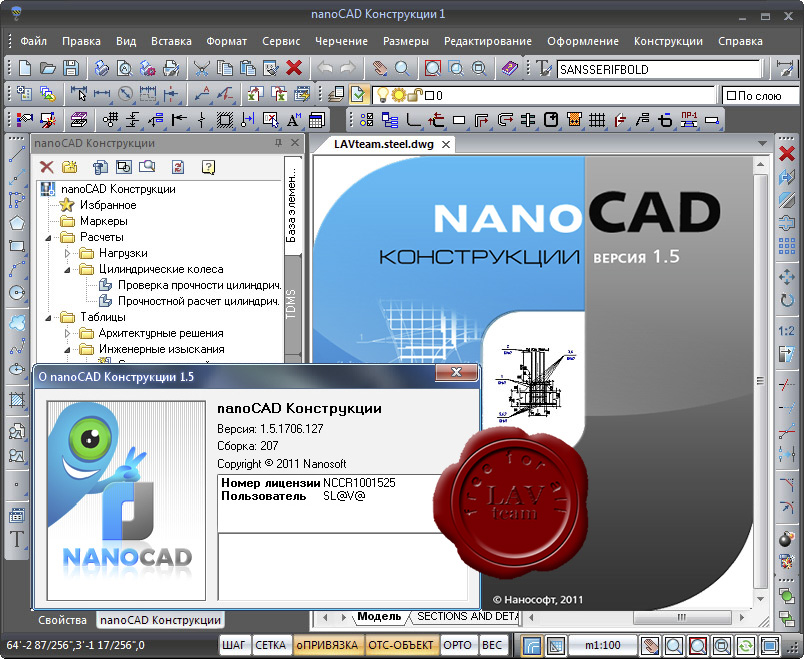
Task: Select Проверка прочности цилиндрич. tree item
Action: coord(199,285)
